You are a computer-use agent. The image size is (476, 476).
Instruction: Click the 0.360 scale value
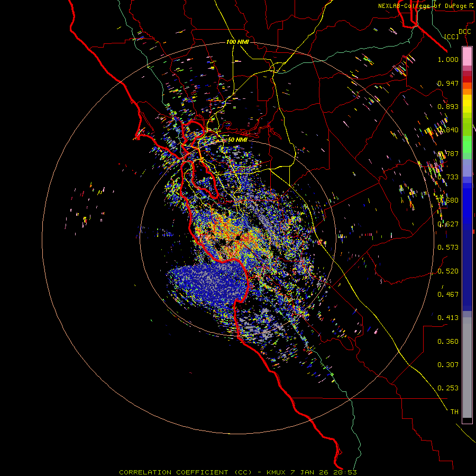tap(448, 341)
